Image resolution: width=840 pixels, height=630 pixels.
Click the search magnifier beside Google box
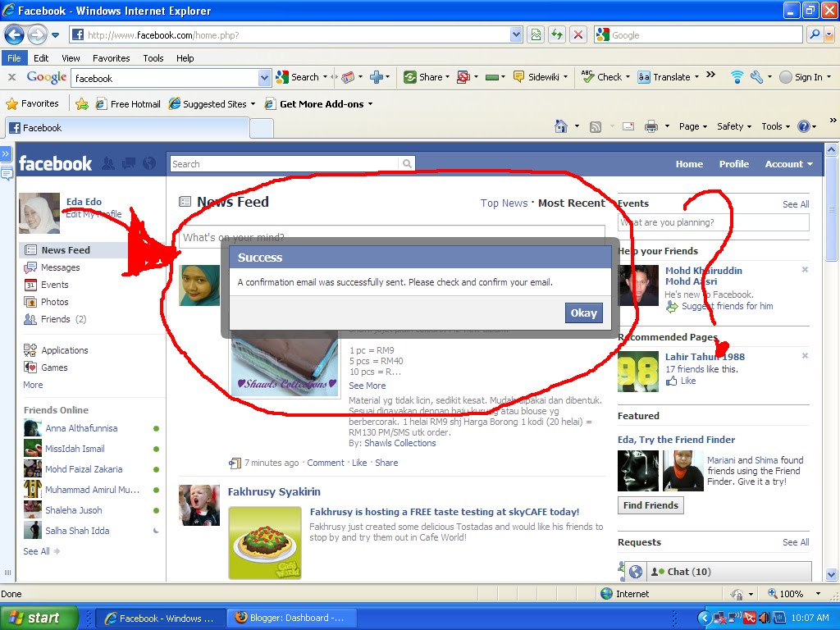tap(815, 34)
